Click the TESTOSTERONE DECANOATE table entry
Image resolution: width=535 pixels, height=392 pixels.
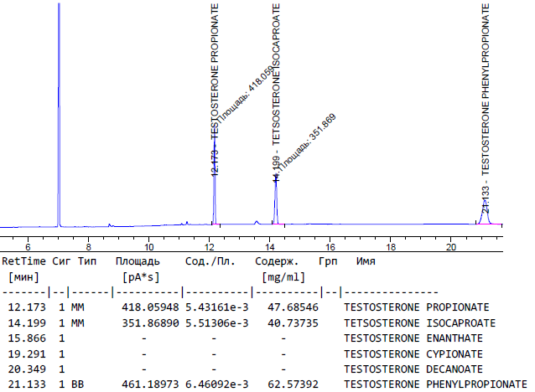(413, 368)
